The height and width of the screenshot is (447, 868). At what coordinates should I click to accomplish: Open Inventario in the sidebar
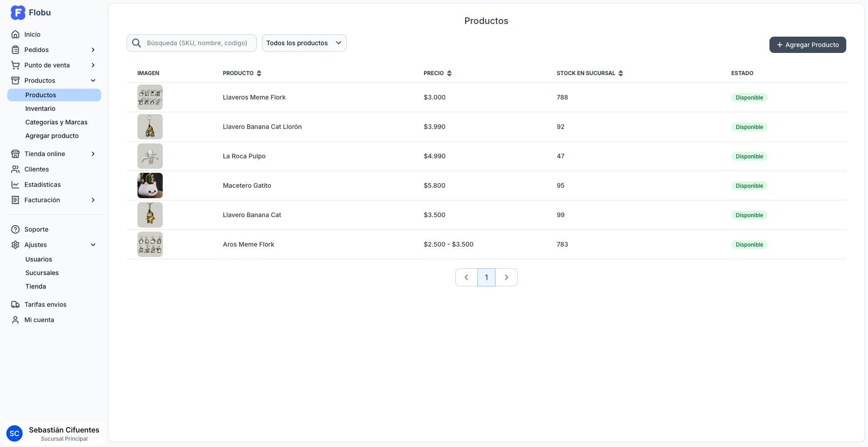click(x=40, y=109)
